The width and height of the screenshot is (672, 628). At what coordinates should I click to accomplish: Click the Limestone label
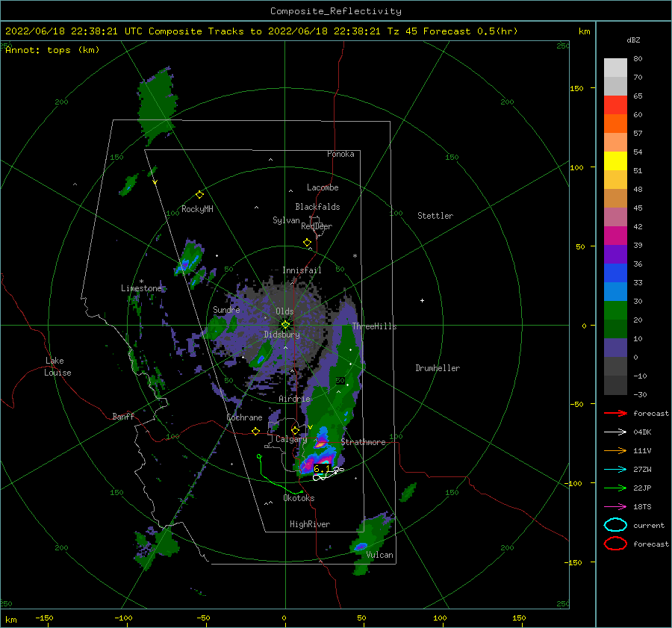[x=141, y=288]
